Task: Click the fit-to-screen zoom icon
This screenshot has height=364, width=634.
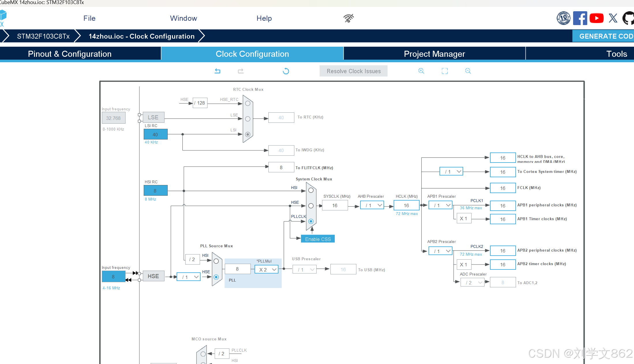Action: (445, 71)
